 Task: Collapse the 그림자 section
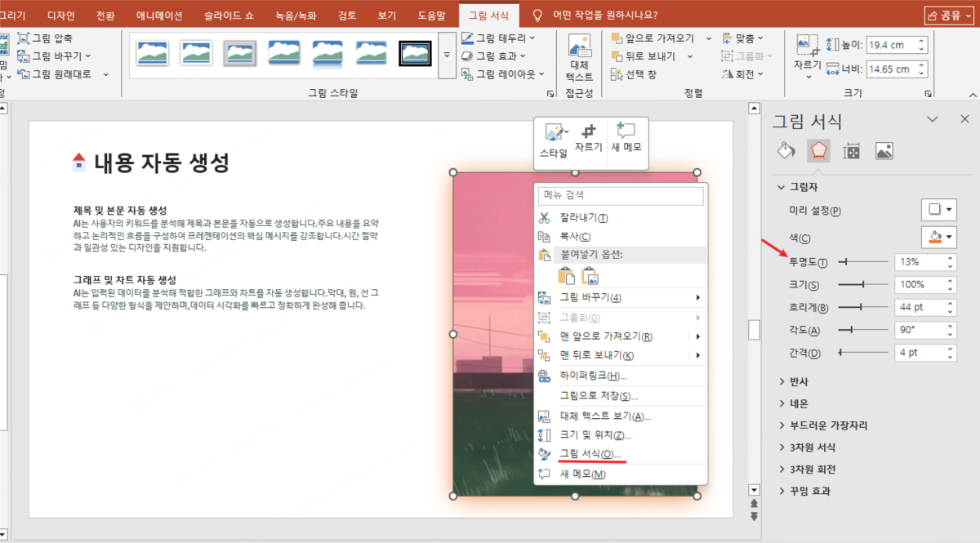point(782,186)
